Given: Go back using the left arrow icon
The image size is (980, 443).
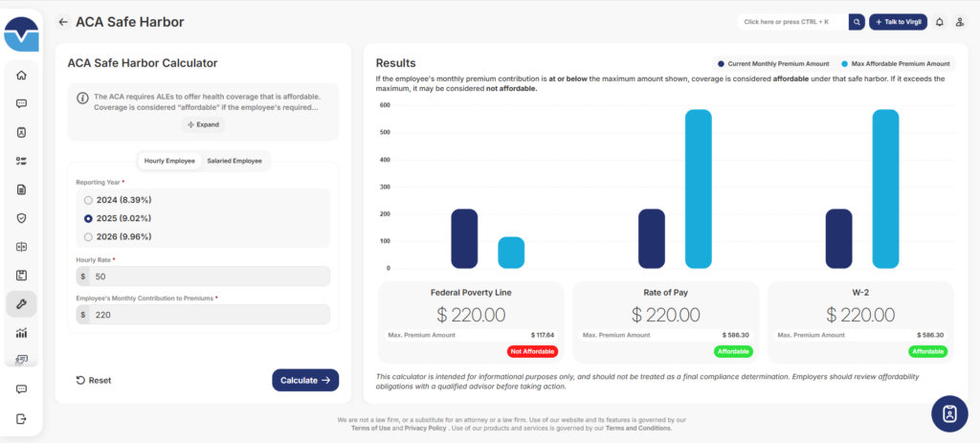Looking at the screenshot, I should (x=63, y=22).
